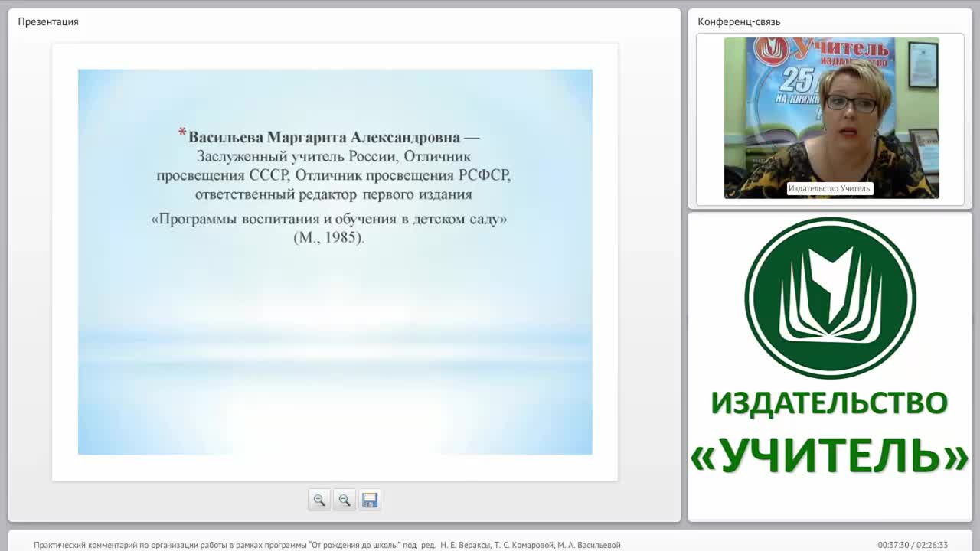Click the presenter's webcam video
Viewport: 980px width, 551px height.
(831, 118)
